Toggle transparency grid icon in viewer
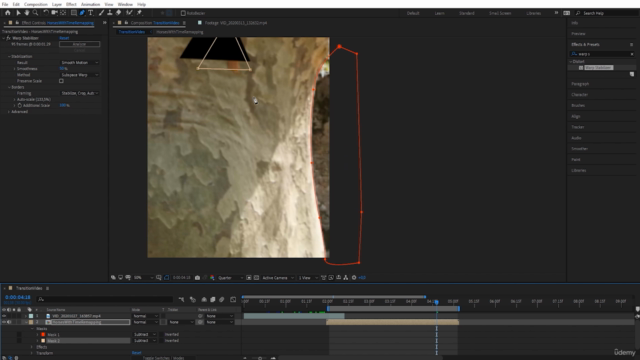This screenshot has height=360, width=640. coord(256,278)
